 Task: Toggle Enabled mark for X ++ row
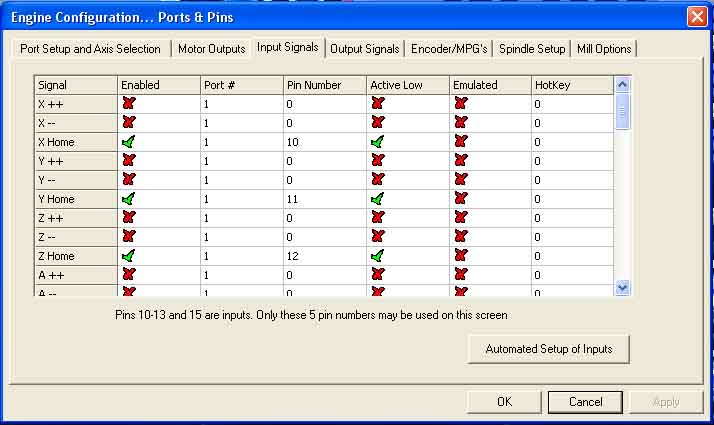tap(129, 103)
